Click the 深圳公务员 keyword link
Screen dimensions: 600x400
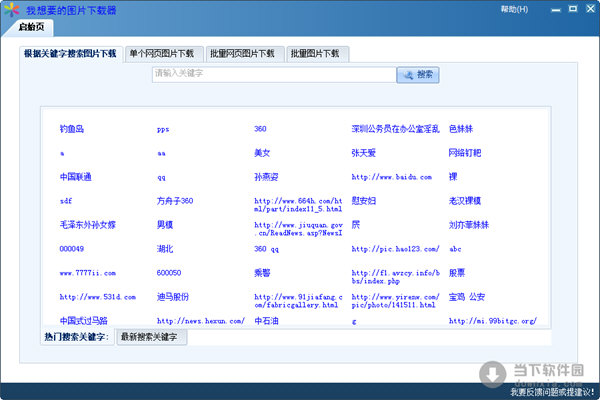[395, 129]
